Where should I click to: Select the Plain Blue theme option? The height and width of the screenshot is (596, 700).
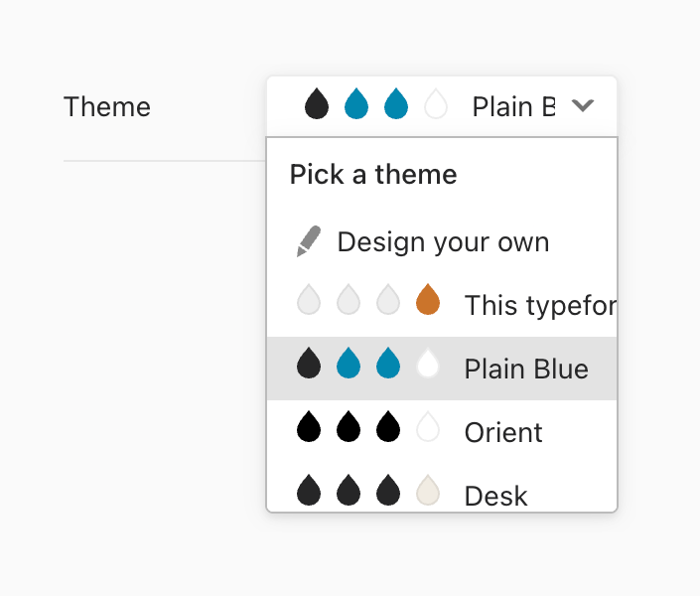(526, 370)
